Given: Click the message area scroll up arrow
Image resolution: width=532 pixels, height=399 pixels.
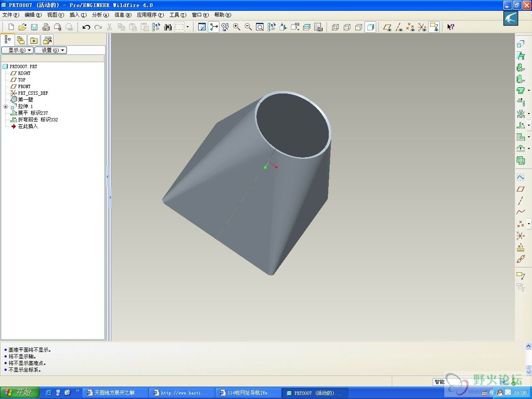Looking at the screenshot, I should [x=529, y=346].
